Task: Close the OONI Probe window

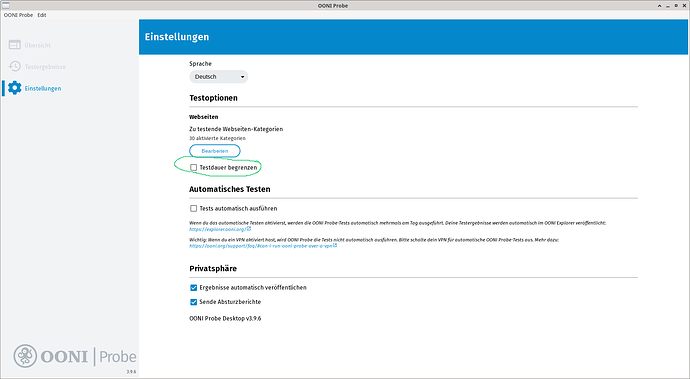Action: pyautogui.click(x=684, y=6)
